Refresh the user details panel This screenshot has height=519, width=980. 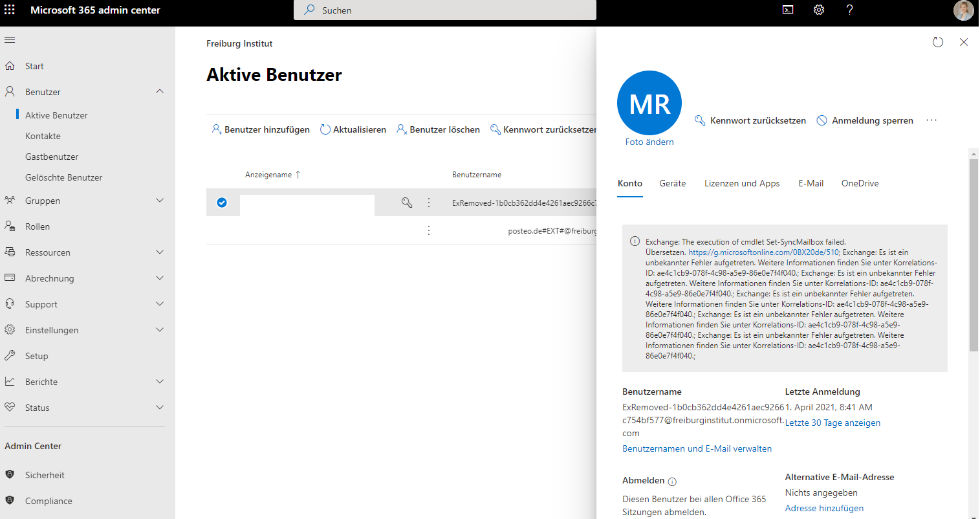pyautogui.click(x=938, y=42)
